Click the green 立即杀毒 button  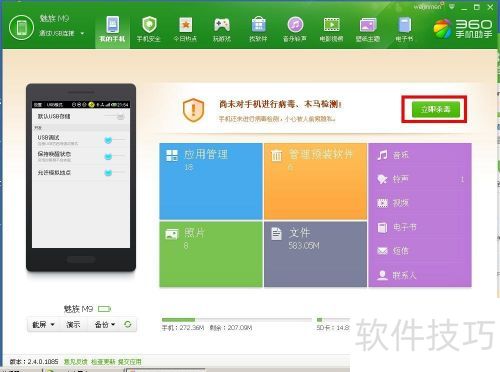(x=436, y=109)
